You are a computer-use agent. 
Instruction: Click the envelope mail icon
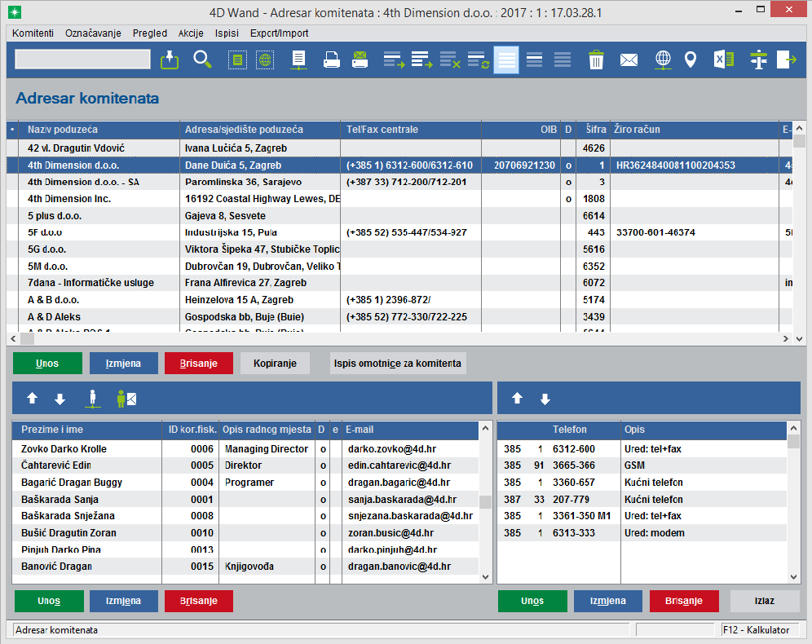pos(629,60)
